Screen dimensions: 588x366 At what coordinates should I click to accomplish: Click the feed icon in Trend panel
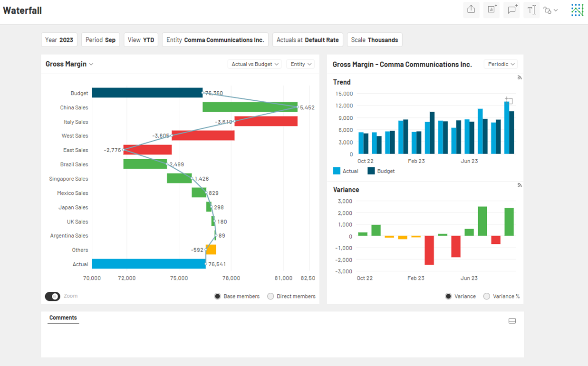[x=520, y=77]
